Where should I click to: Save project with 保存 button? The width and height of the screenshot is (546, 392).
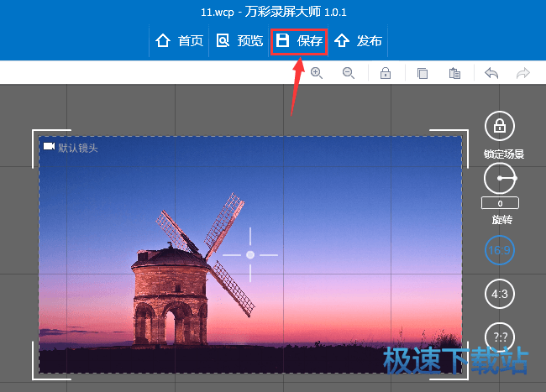299,41
